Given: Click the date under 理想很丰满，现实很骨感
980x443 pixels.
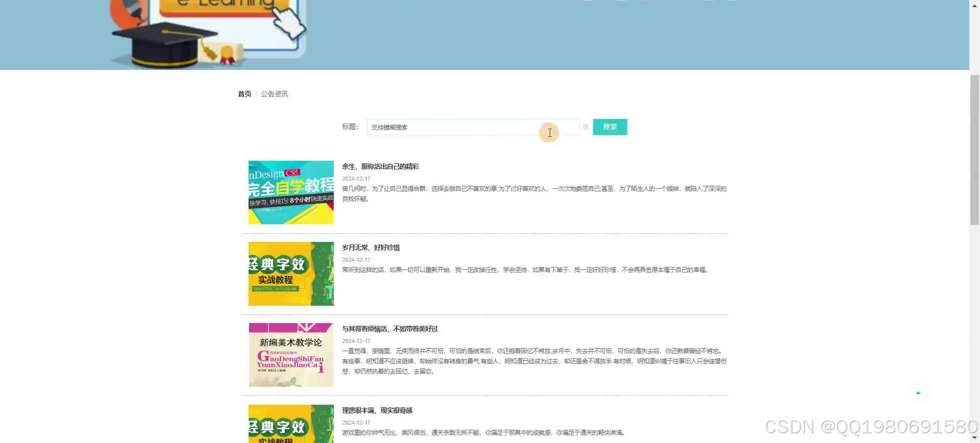Looking at the screenshot, I should [x=356, y=423].
